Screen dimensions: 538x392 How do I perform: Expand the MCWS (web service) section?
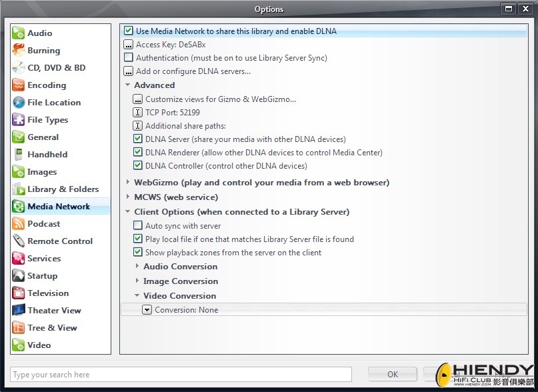(x=127, y=197)
